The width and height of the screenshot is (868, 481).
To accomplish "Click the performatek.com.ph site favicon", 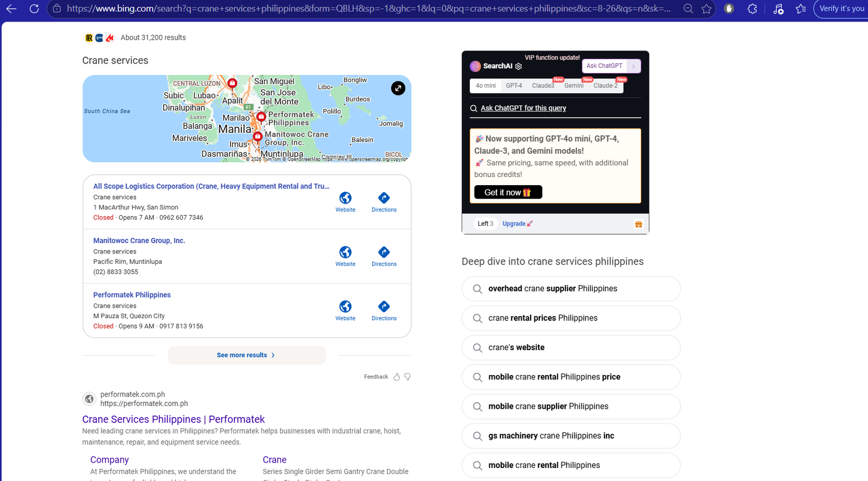I will (90, 399).
